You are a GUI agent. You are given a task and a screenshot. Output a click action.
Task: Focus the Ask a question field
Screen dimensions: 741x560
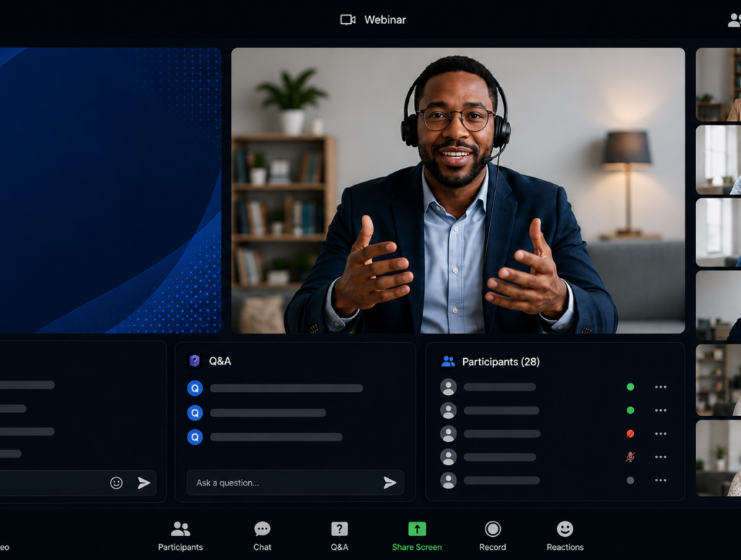pyautogui.click(x=295, y=483)
